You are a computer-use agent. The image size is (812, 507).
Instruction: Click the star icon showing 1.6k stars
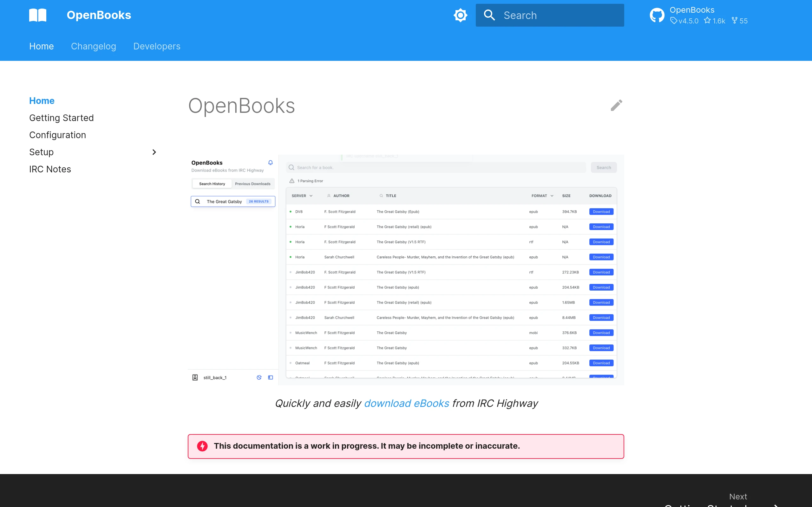708,21
